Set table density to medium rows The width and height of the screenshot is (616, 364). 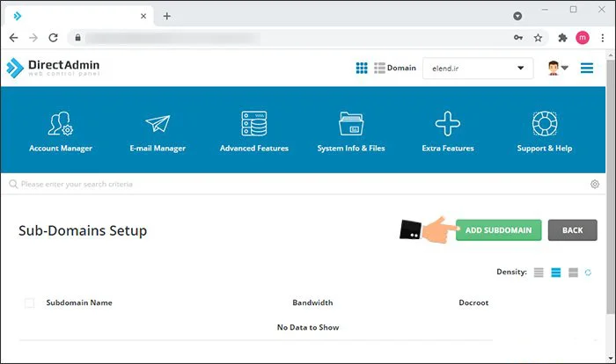coord(556,273)
